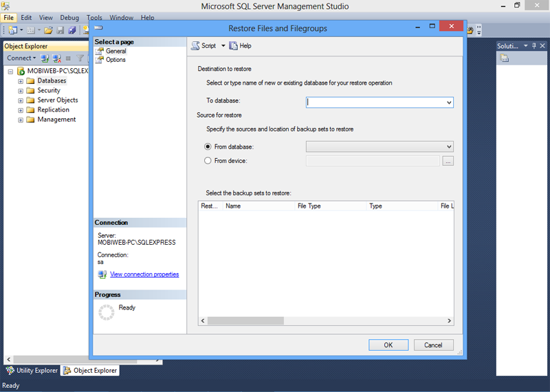Click the Rest... column header
This screenshot has width=550, height=392.
tap(210, 206)
